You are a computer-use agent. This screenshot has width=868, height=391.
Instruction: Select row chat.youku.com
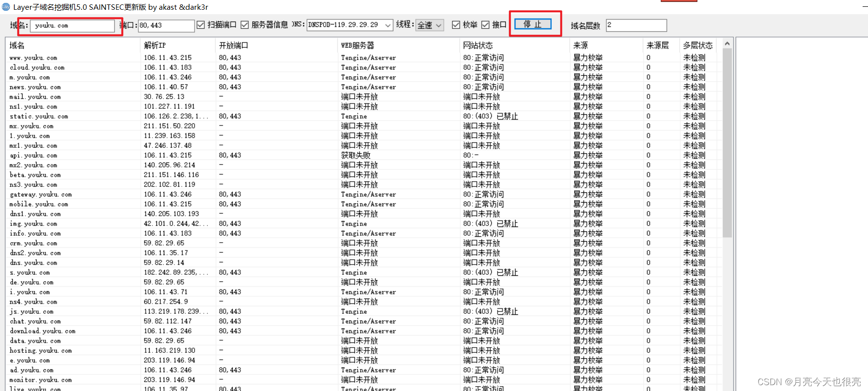(x=364, y=321)
